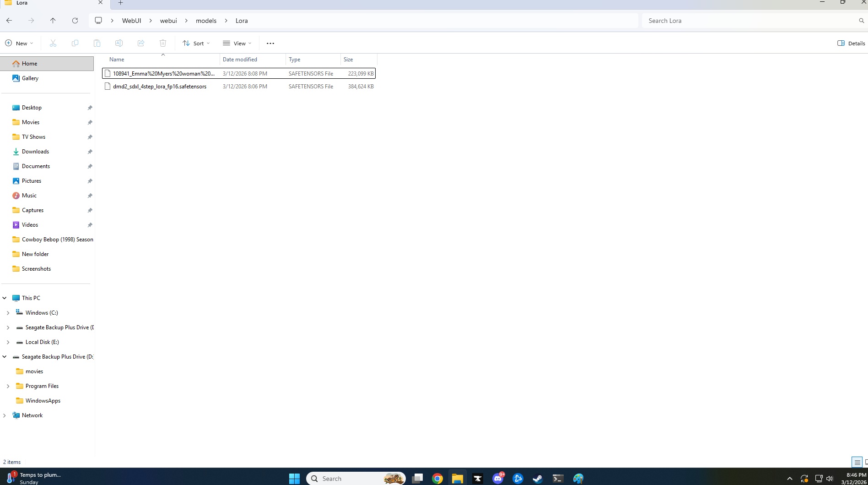The width and height of the screenshot is (868, 485).
Task: Click the search magnifier icon
Action: coord(861,21)
